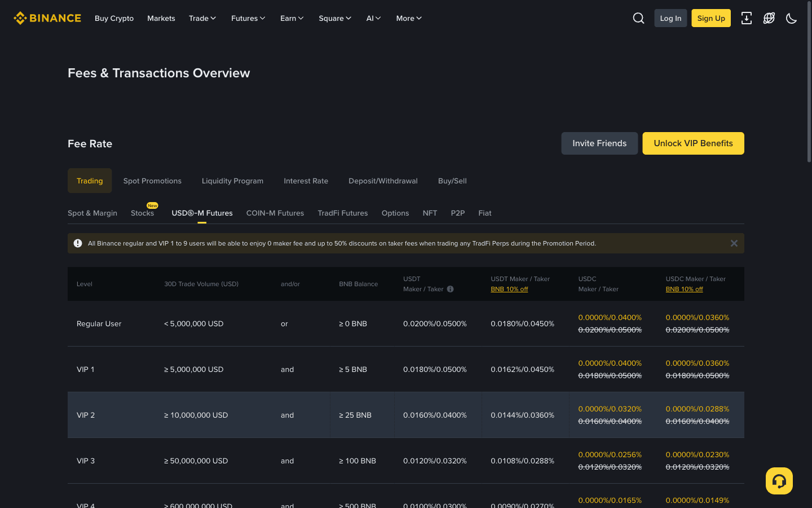812x508 pixels.
Task: Click the '< 5,000,000 USD' volume cell
Action: point(193,323)
